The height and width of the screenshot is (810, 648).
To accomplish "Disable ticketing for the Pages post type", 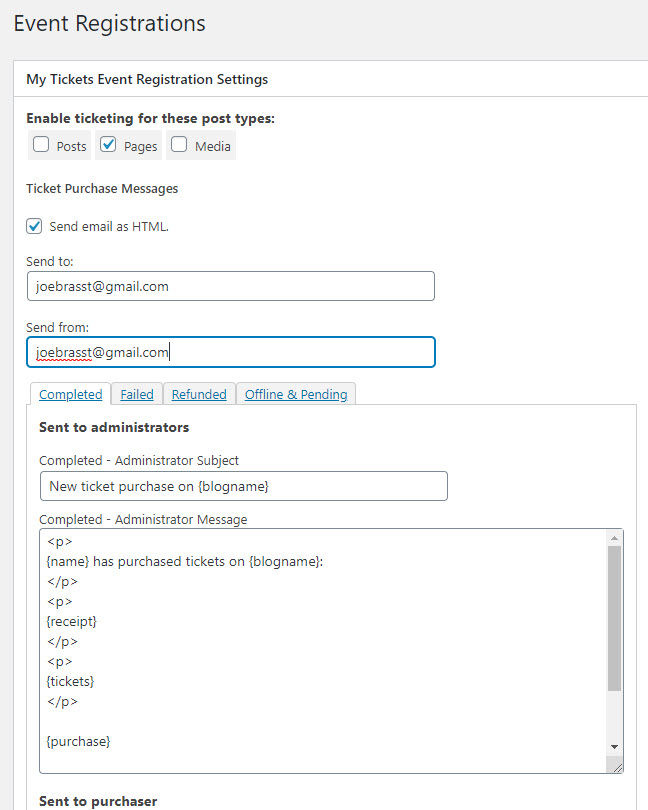I will (109, 145).
